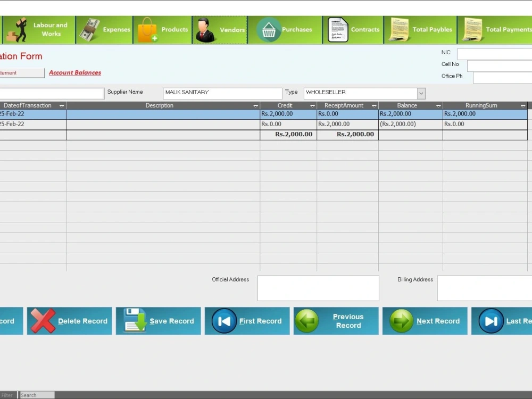This screenshot has width=532, height=399.
Task: Open the Vendors businessman icon
Action: tap(205, 30)
